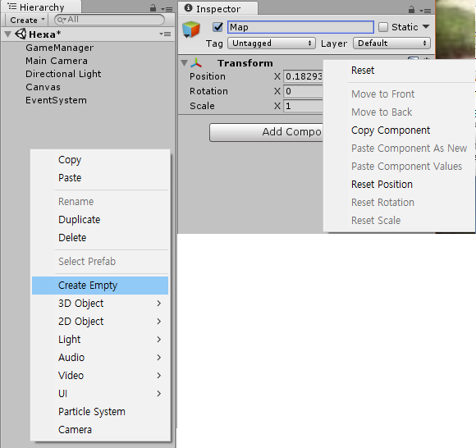
Task: Expand the Video submenu
Action: [x=100, y=376]
